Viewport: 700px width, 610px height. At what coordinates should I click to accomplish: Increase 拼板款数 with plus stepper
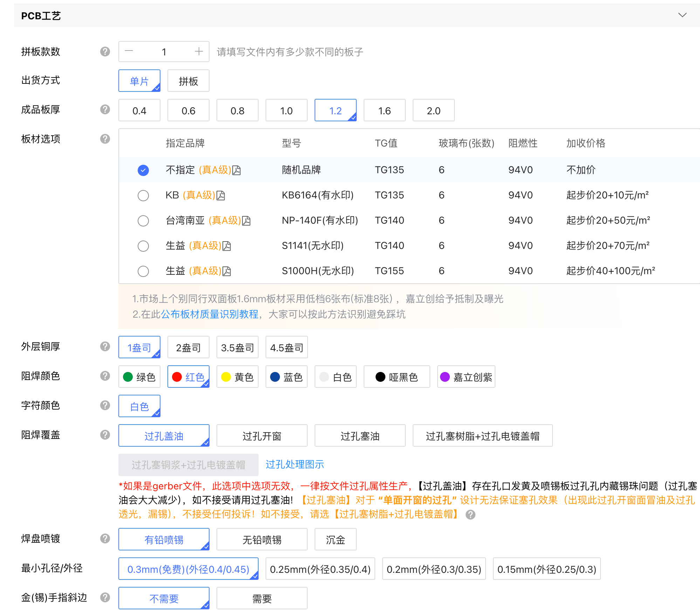coord(199,52)
